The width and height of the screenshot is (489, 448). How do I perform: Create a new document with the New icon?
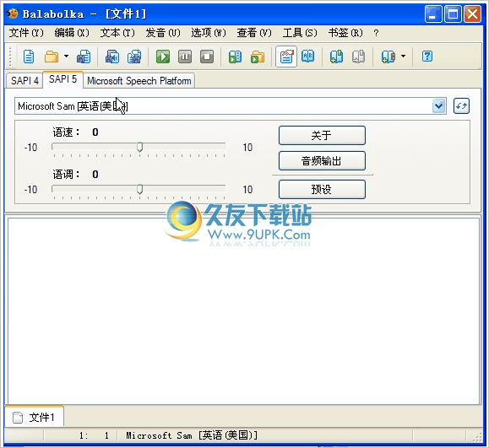[29, 57]
